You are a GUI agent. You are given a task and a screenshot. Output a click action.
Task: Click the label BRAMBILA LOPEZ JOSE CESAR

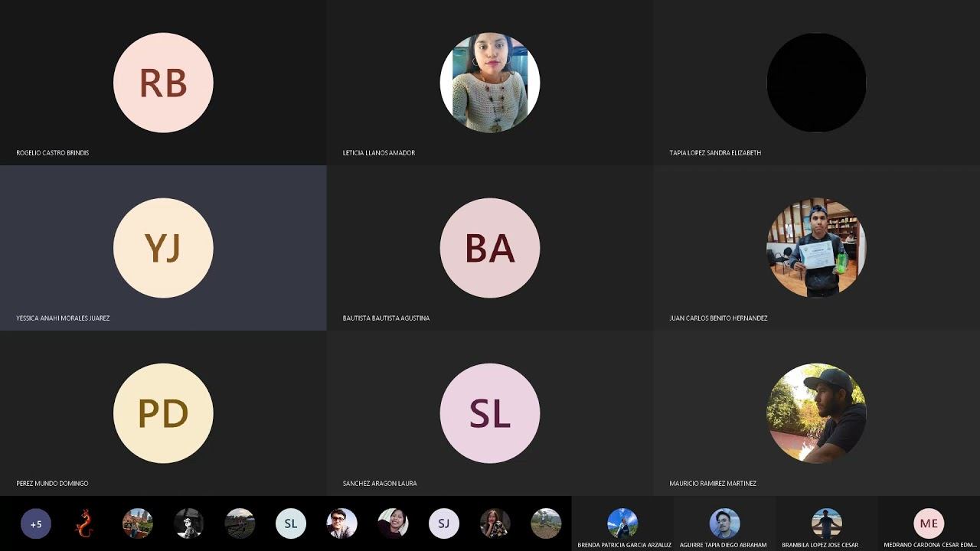[820, 545]
